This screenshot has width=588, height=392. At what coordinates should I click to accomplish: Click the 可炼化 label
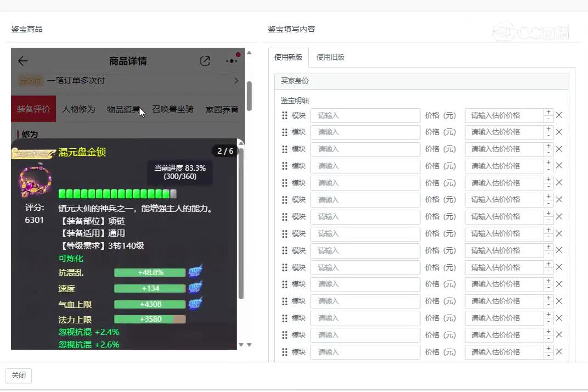click(x=71, y=259)
